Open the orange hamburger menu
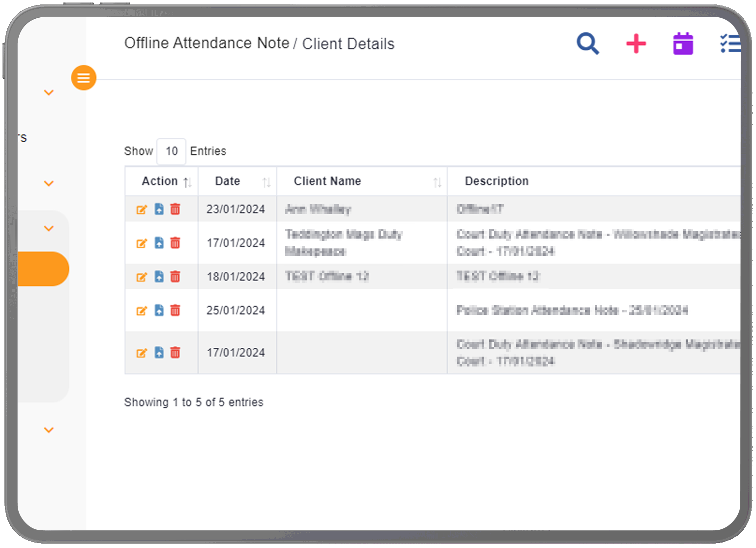 point(84,77)
